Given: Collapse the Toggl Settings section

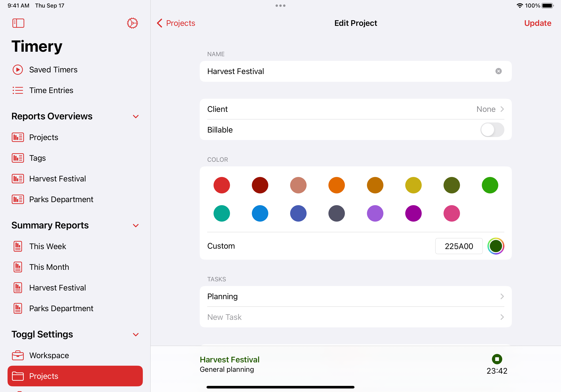Looking at the screenshot, I should point(136,335).
